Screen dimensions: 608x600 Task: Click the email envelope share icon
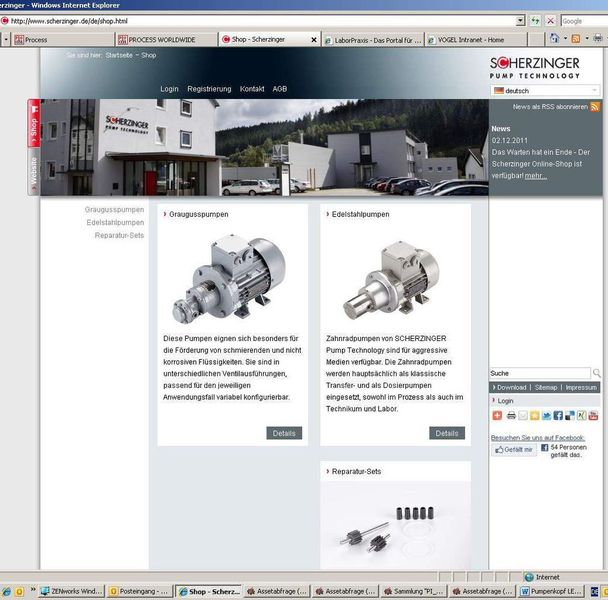(x=523, y=415)
